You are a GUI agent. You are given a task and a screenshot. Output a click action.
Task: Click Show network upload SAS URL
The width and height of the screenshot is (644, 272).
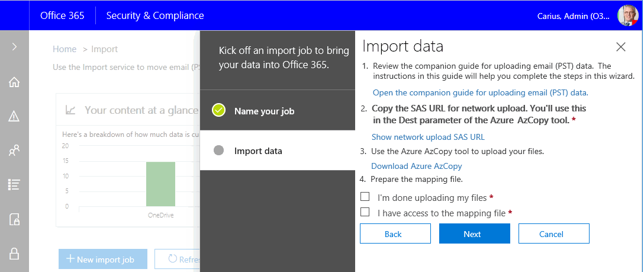coord(428,137)
